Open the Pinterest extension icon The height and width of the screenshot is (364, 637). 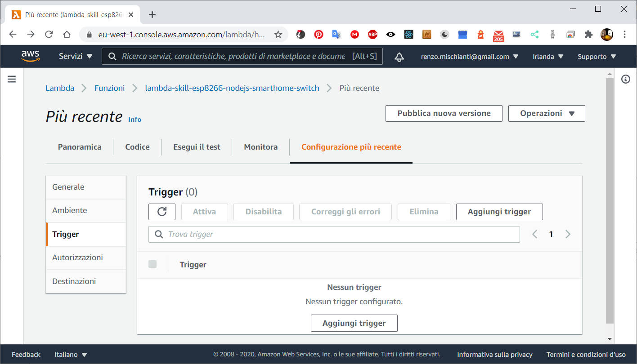318,34
